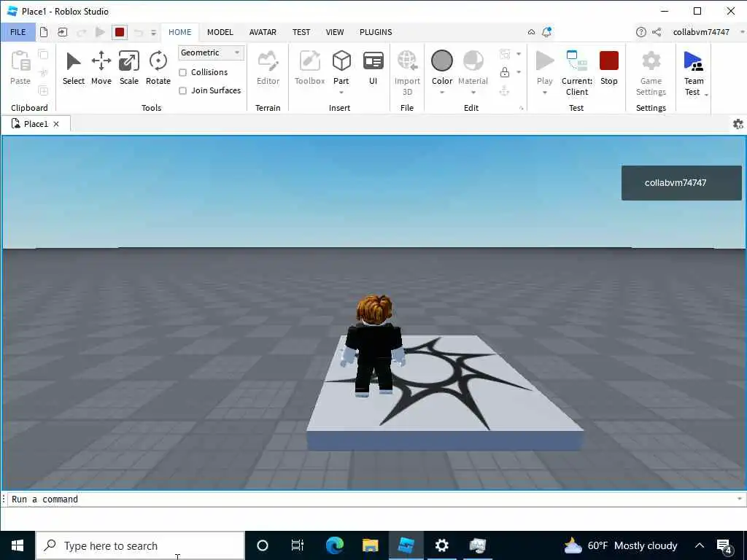Toggle the Join Surfaces checkbox
This screenshot has height=560, width=747.
(x=182, y=90)
